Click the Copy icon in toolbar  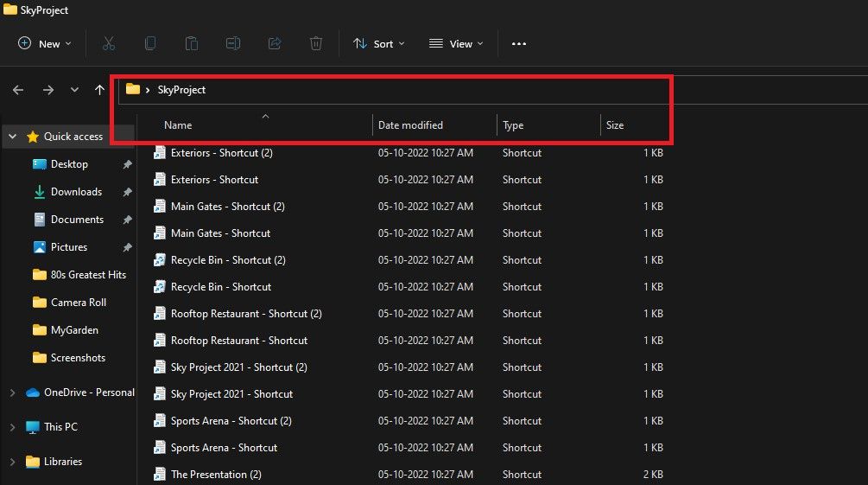pyautogui.click(x=150, y=43)
